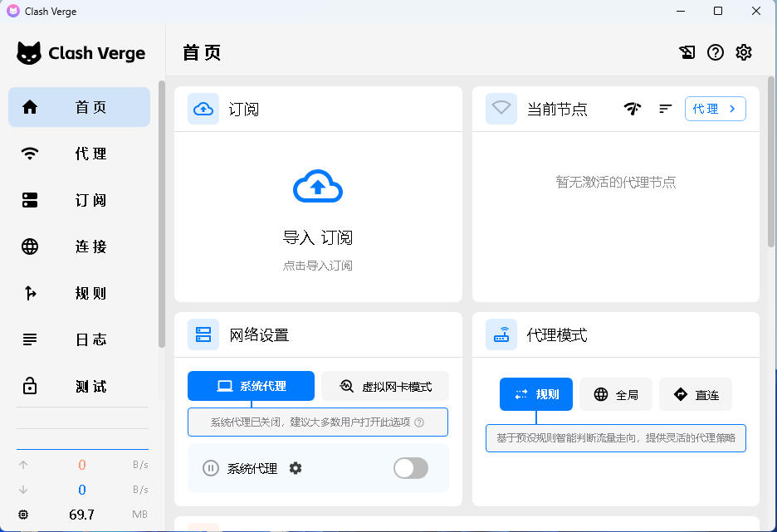Click the sort icon beside 代理 button

tap(665, 109)
